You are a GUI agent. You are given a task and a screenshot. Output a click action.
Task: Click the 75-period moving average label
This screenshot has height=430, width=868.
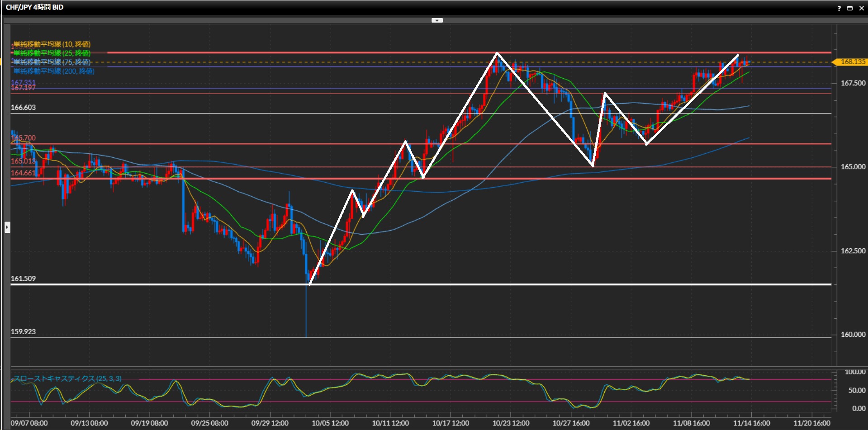click(x=52, y=62)
